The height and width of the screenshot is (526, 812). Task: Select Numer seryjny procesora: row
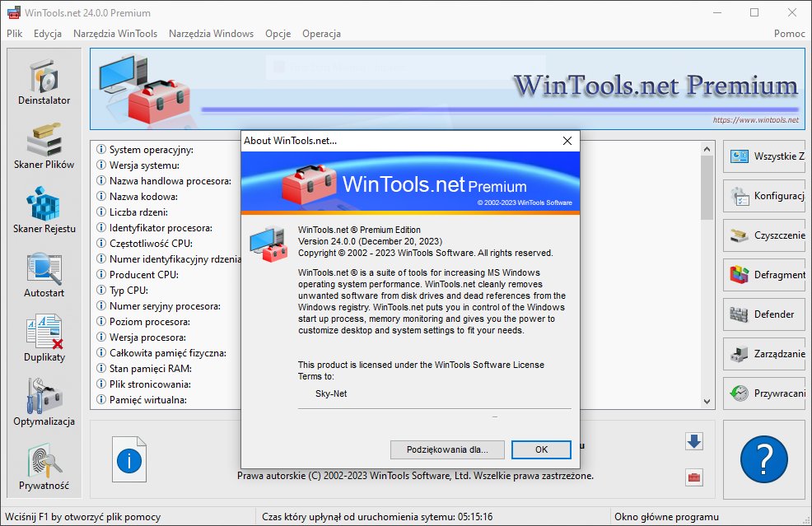point(159,306)
